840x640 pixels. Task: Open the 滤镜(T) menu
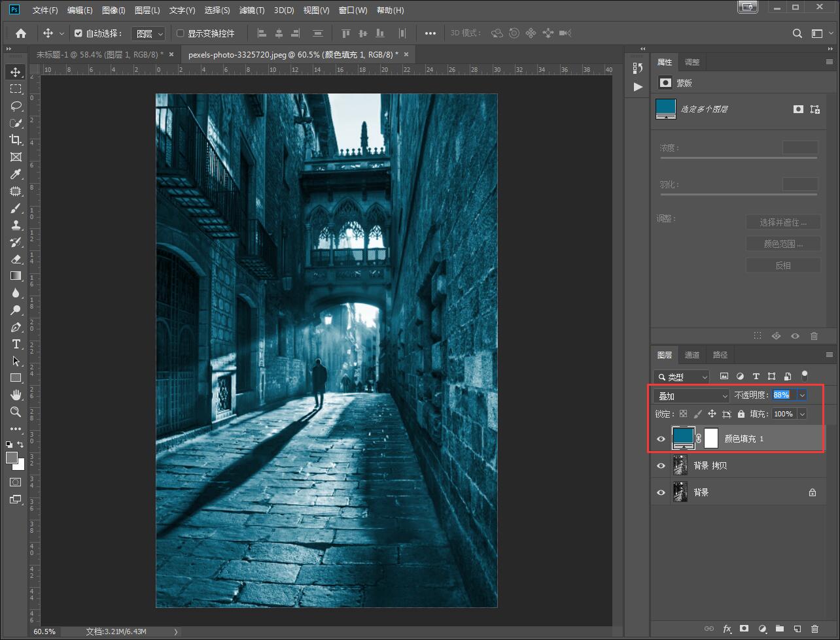[252, 10]
